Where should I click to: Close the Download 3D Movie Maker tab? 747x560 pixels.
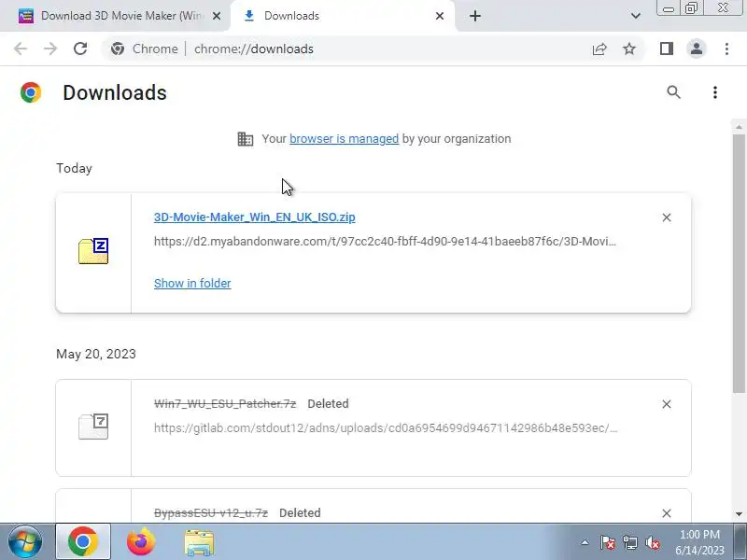click(217, 16)
